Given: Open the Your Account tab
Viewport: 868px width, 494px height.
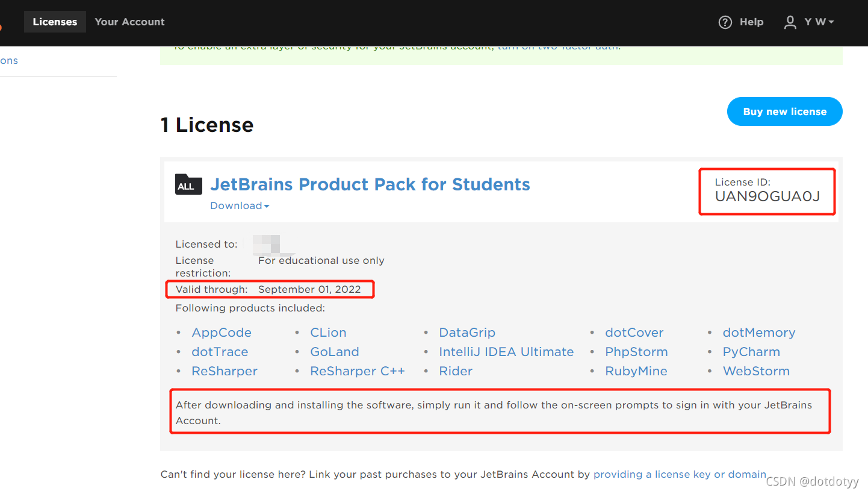Looking at the screenshot, I should pos(129,22).
